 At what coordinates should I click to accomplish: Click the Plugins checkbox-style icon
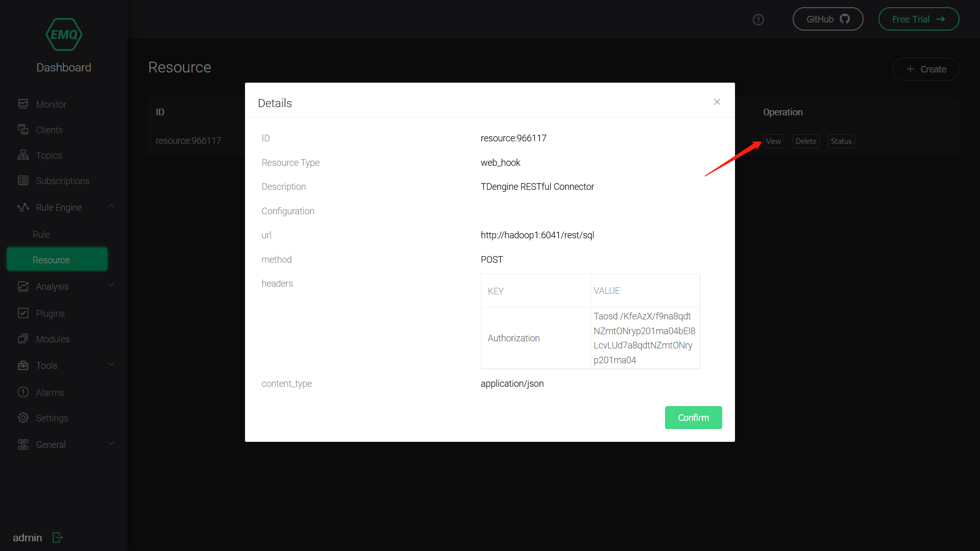(23, 313)
